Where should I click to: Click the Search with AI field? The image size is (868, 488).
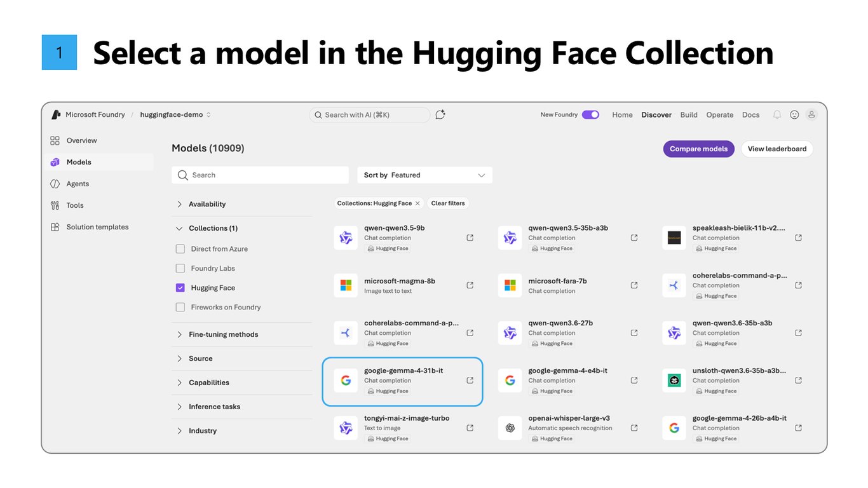pyautogui.click(x=370, y=115)
